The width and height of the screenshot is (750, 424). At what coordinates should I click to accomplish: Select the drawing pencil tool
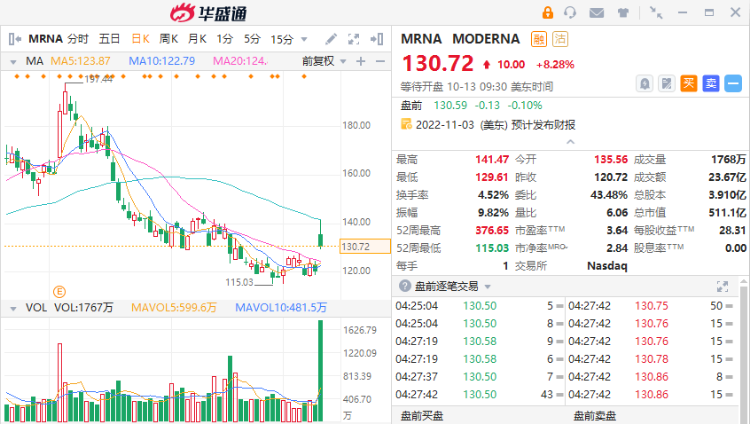pos(331,39)
